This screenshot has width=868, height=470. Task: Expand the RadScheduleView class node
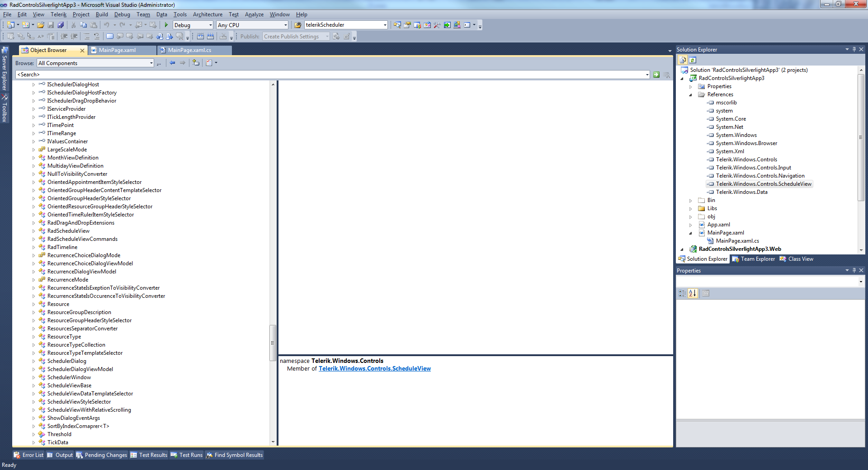(x=33, y=231)
